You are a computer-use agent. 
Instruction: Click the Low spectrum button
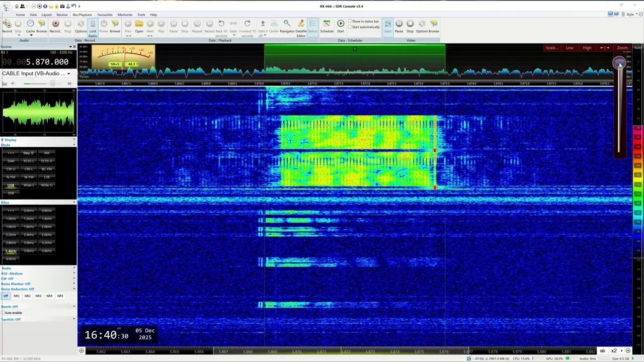click(570, 48)
